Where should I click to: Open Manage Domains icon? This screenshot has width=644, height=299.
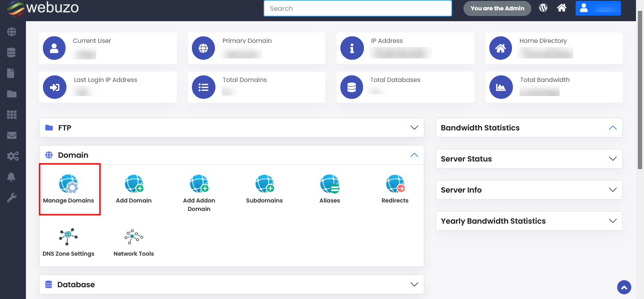[x=69, y=184]
